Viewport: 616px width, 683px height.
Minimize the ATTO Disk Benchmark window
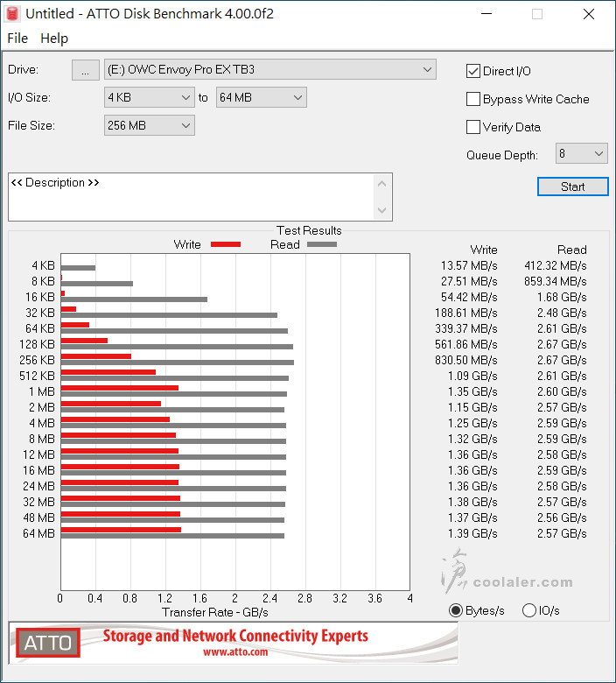click(486, 14)
